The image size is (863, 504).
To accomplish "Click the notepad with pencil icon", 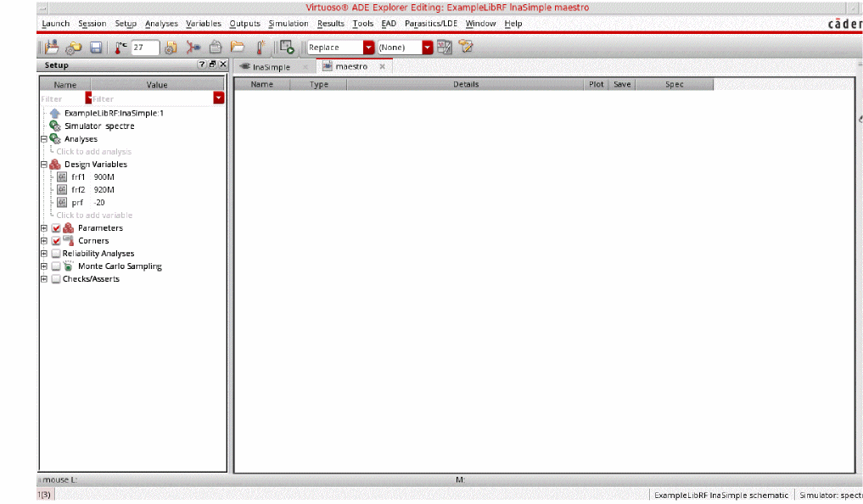I will (x=466, y=48).
